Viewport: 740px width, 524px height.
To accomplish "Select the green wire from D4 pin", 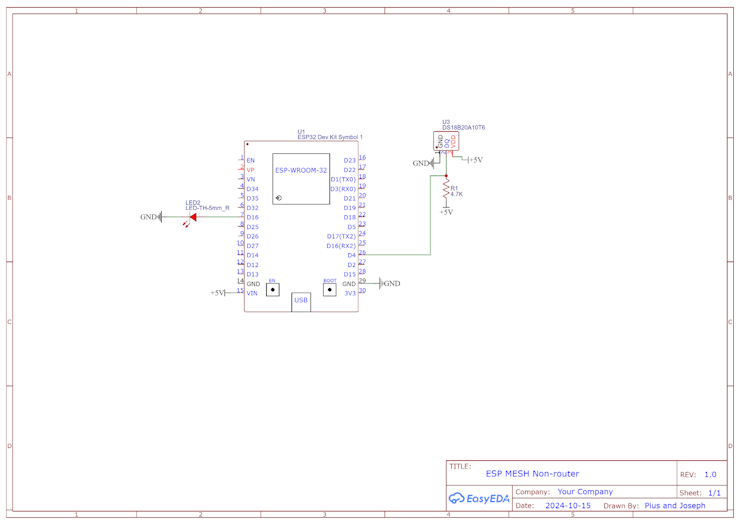I will pyautogui.click(x=430, y=217).
